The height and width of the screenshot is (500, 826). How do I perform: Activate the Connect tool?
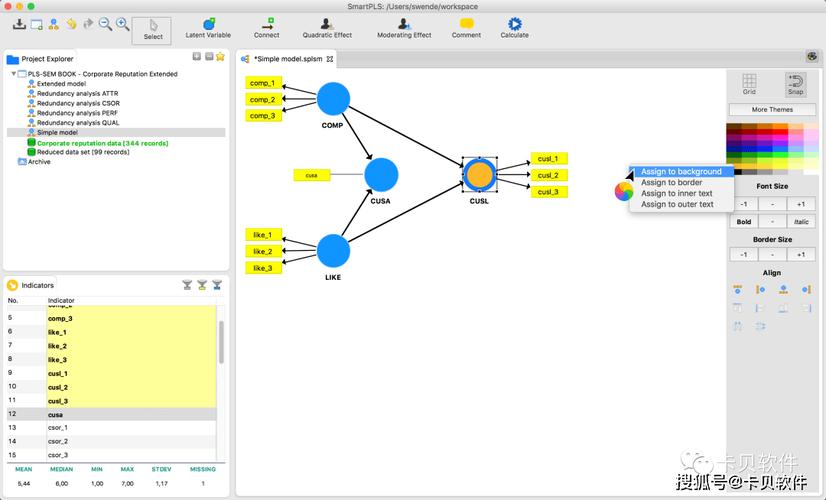(x=266, y=27)
